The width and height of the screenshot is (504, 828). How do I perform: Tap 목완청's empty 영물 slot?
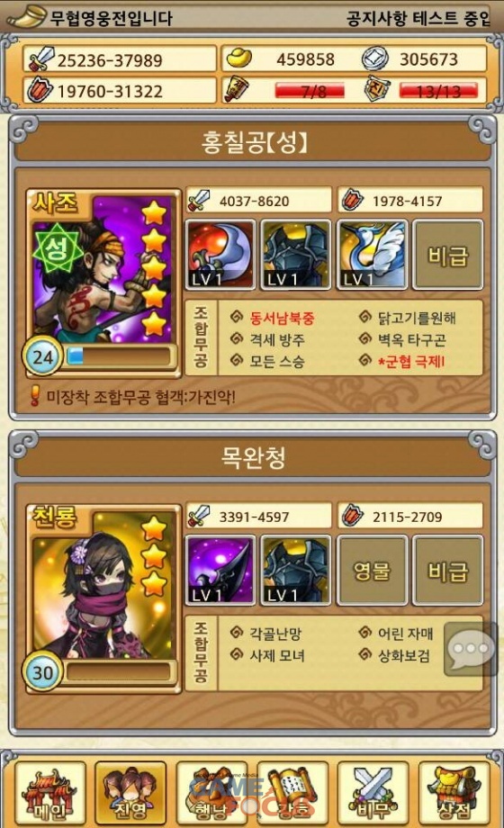tap(372, 571)
